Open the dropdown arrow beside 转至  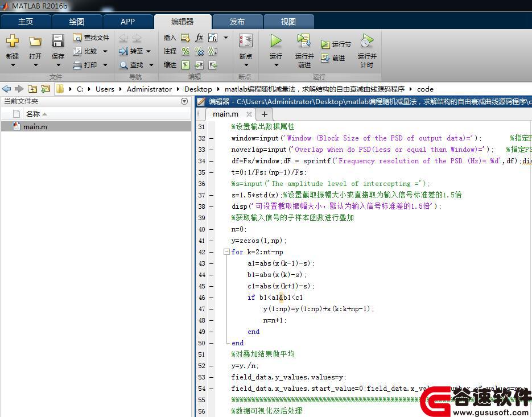[149, 51]
